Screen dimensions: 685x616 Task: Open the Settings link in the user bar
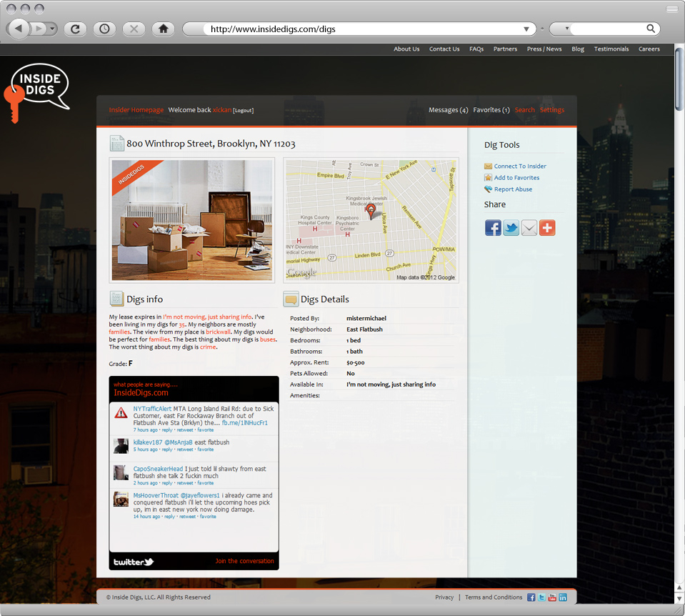tap(552, 110)
